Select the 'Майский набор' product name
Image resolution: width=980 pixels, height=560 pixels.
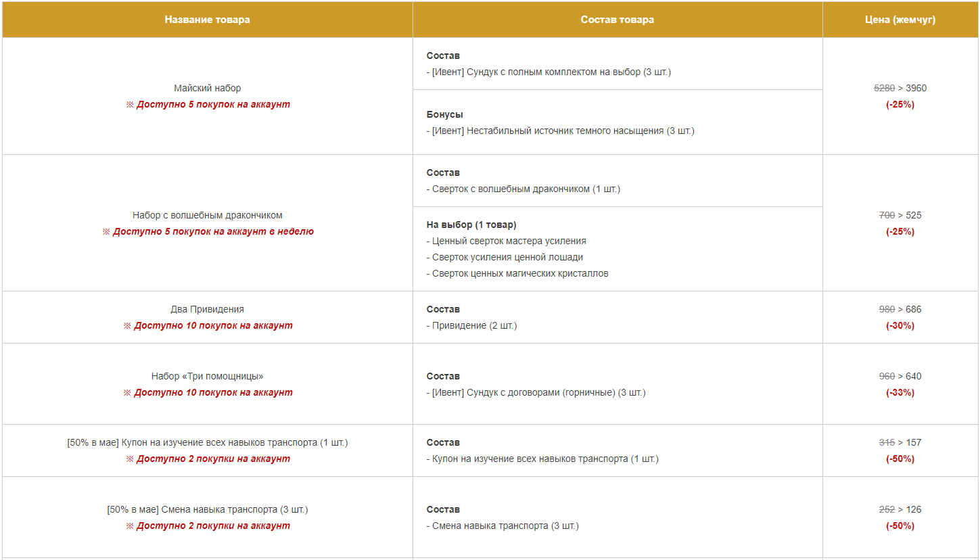[x=207, y=88]
